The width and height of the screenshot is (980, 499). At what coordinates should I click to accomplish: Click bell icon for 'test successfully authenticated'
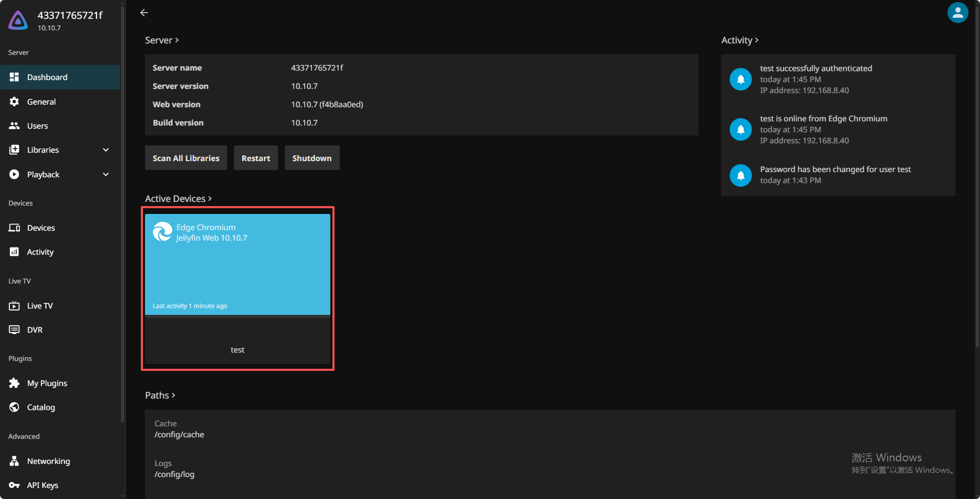pos(741,80)
